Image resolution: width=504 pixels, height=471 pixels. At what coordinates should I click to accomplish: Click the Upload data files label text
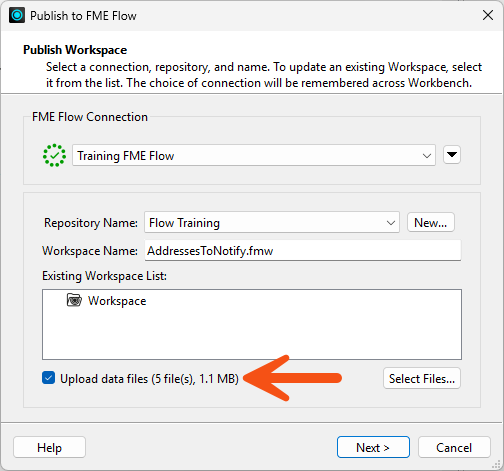click(149, 379)
